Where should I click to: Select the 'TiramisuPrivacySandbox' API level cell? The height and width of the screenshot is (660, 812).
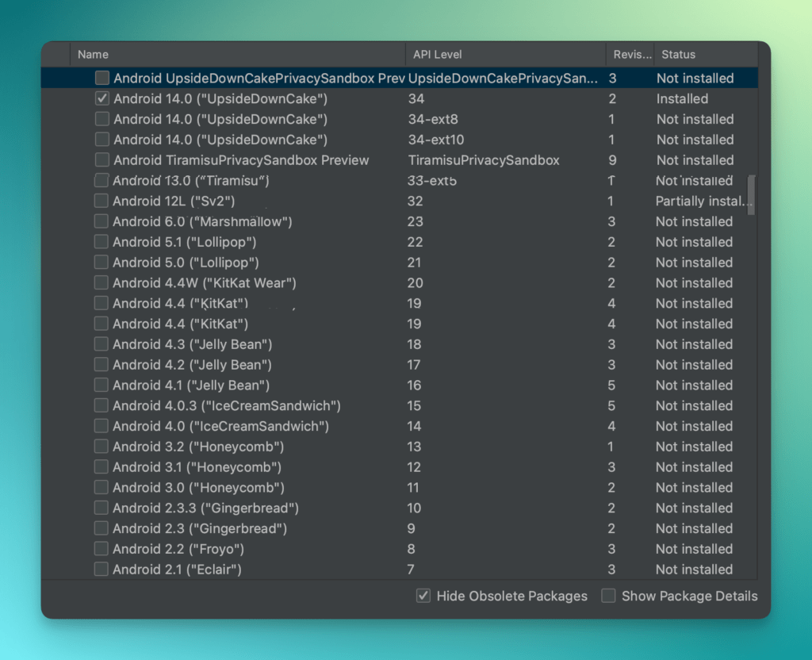click(x=484, y=160)
